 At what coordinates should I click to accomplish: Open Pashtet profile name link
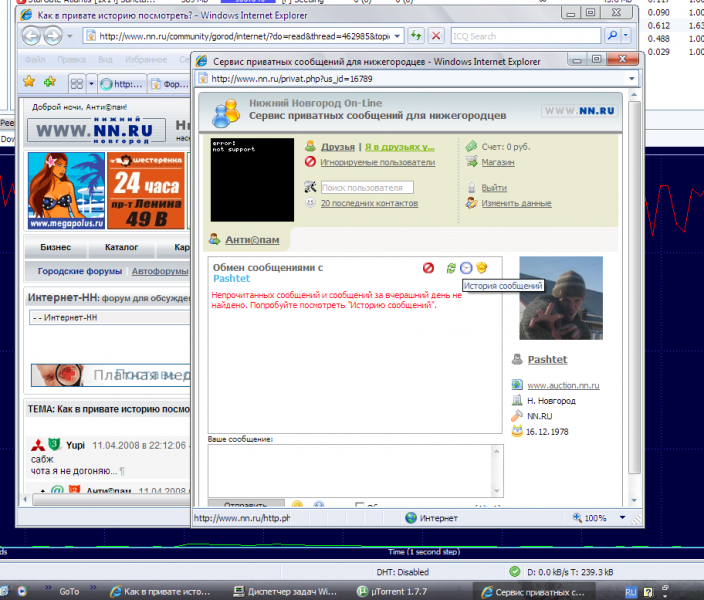coord(547,359)
